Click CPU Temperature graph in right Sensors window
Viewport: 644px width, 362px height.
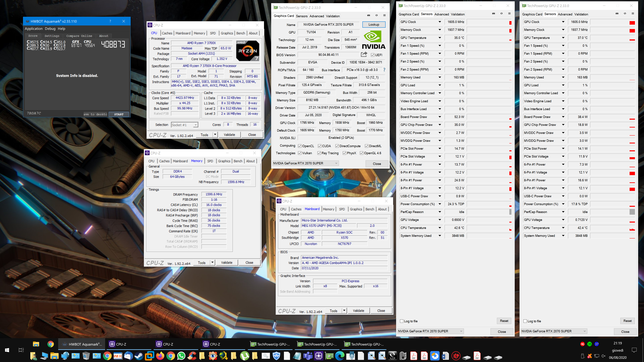(x=612, y=228)
